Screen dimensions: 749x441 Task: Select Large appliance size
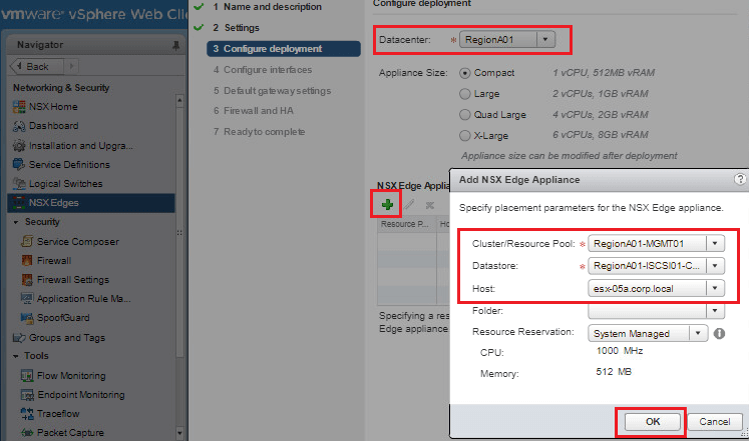465,94
